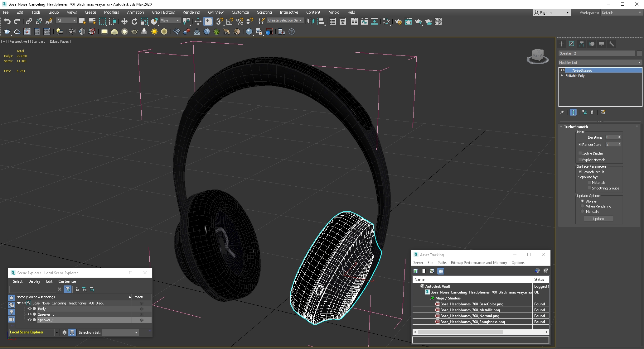
Task: Click the Iterations spinner arrows
Action: coord(619,137)
